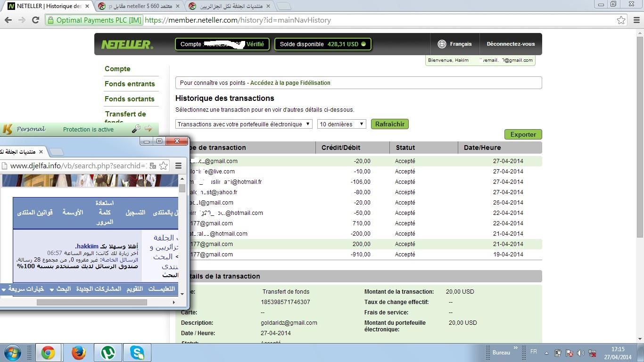Click the Solde disponible balance box
Viewport: 644px width, 362px height.
pyautogui.click(x=323, y=44)
